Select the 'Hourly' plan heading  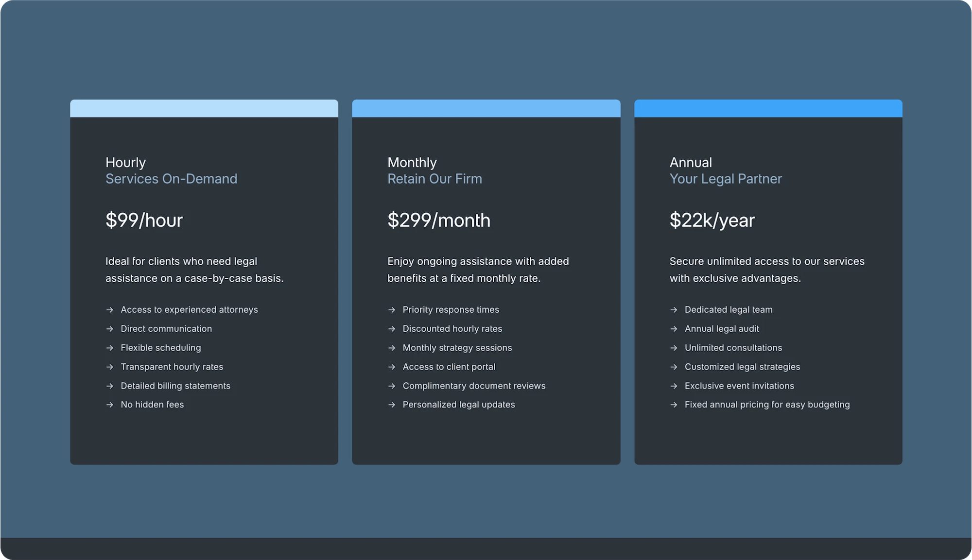tap(125, 162)
